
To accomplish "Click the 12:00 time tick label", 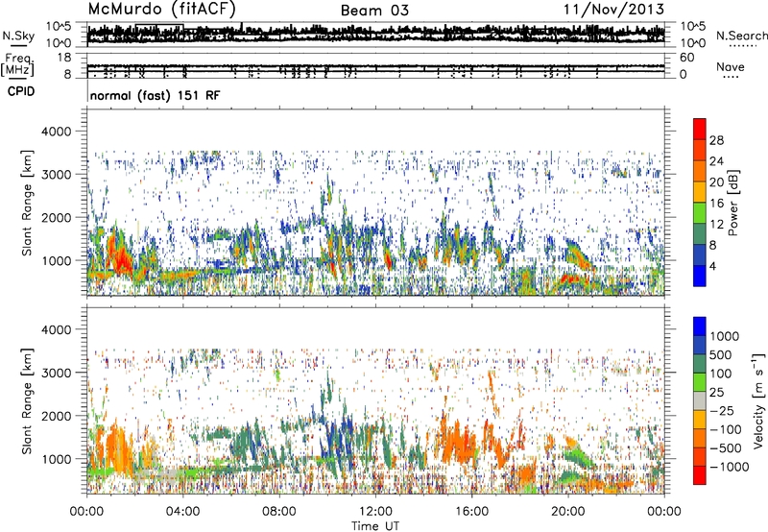I will pyautogui.click(x=375, y=512).
